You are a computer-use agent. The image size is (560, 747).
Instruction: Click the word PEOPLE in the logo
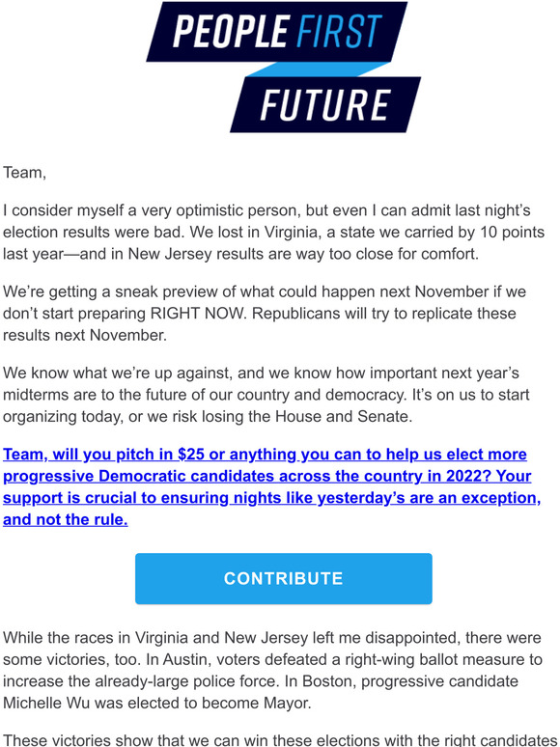click(x=231, y=32)
